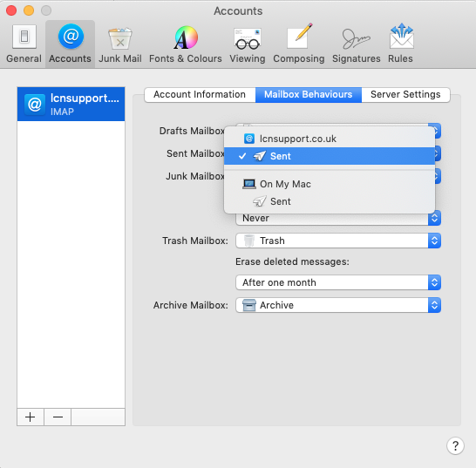Switch to the Server Settings tab
This screenshot has width=476, height=468.
click(405, 95)
